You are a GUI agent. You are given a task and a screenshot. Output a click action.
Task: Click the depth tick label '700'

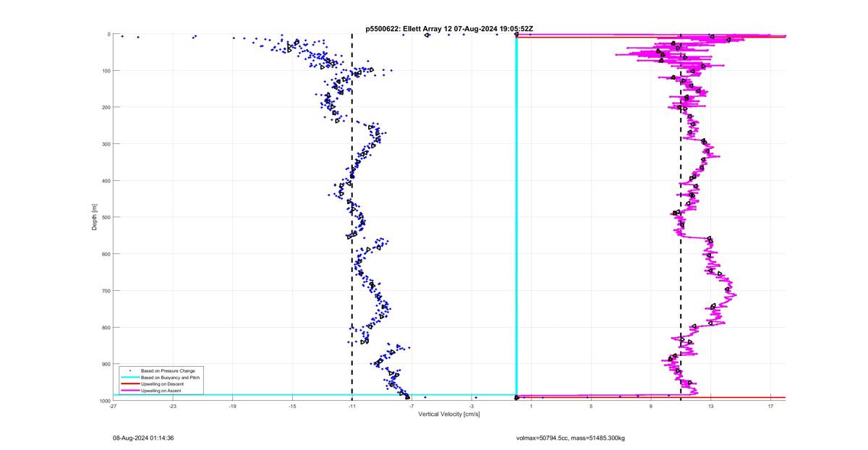click(x=106, y=291)
